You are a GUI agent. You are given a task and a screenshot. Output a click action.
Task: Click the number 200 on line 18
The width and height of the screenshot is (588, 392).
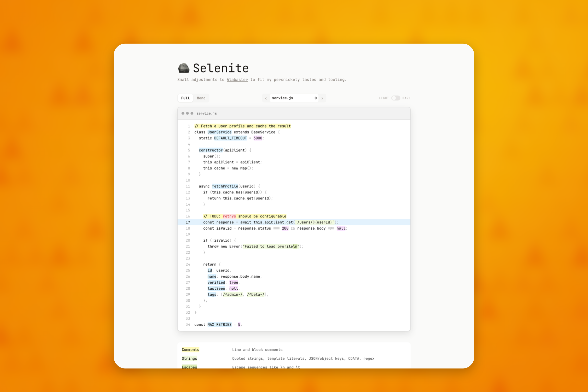(285, 228)
